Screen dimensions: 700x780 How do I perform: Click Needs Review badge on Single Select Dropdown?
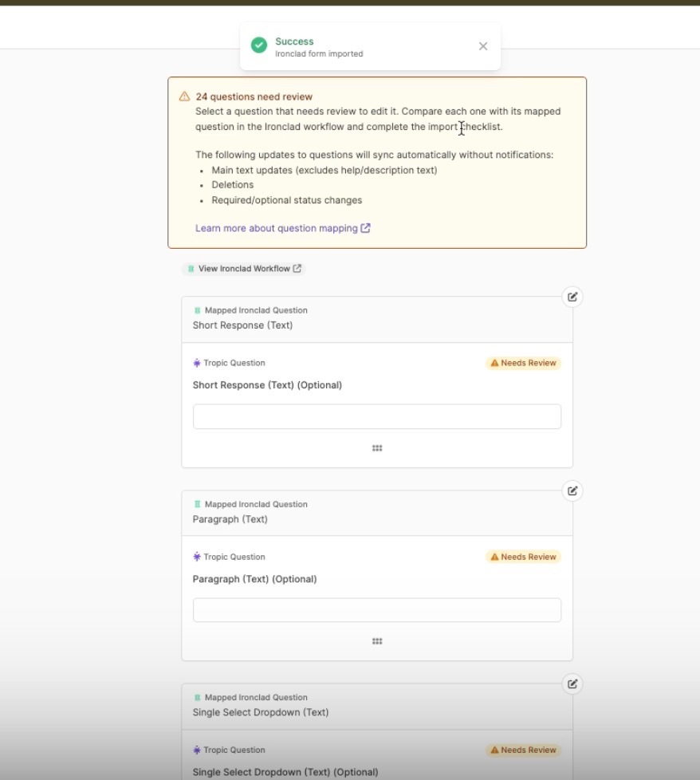[523, 750]
